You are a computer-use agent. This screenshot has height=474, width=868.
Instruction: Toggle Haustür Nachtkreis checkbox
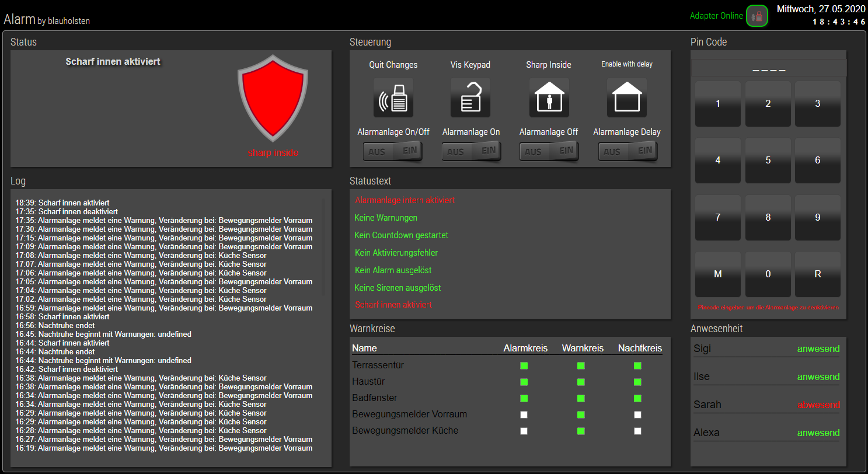[x=637, y=382]
